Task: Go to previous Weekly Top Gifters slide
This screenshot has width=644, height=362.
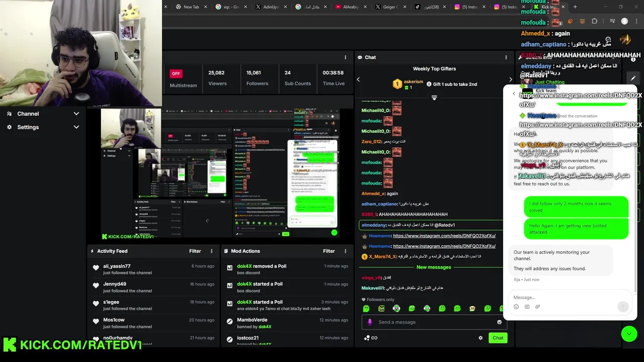Action: pyautogui.click(x=358, y=79)
